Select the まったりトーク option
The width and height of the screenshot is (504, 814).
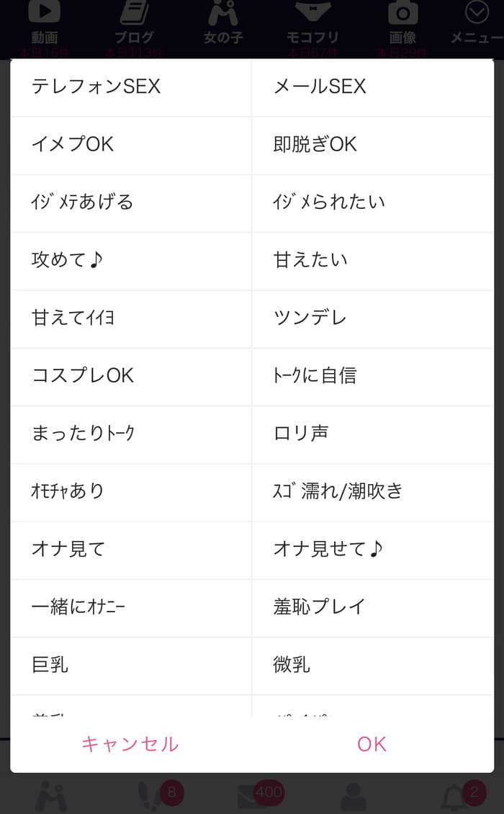131,433
